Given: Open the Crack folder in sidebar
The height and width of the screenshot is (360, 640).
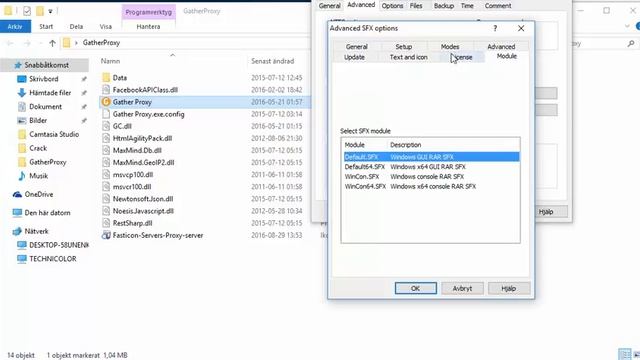Looking at the screenshot, I should (38, 148).
